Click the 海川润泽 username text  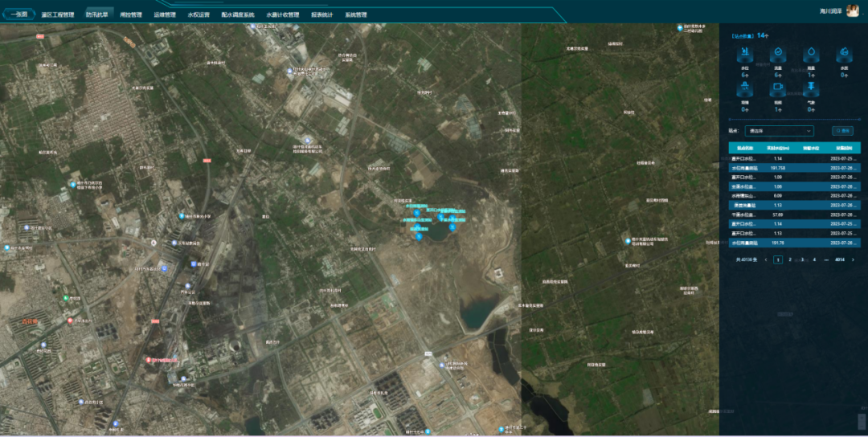point(831,11)
